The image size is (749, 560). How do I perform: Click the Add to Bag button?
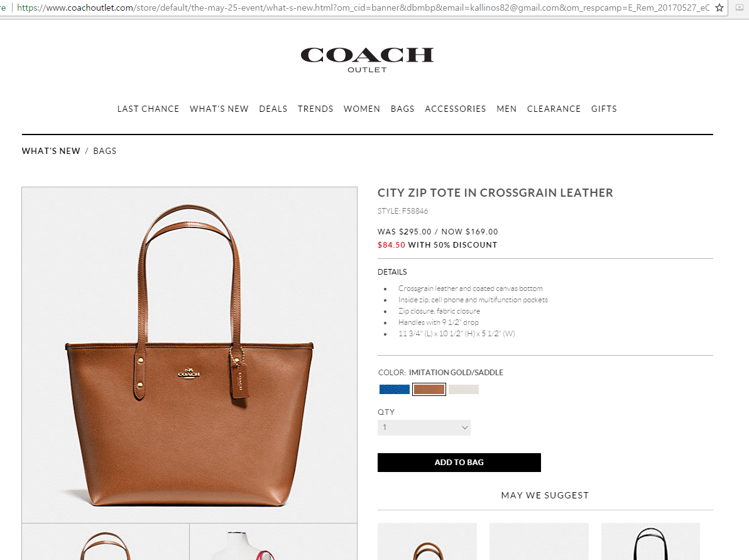click(x=459, y=463)
